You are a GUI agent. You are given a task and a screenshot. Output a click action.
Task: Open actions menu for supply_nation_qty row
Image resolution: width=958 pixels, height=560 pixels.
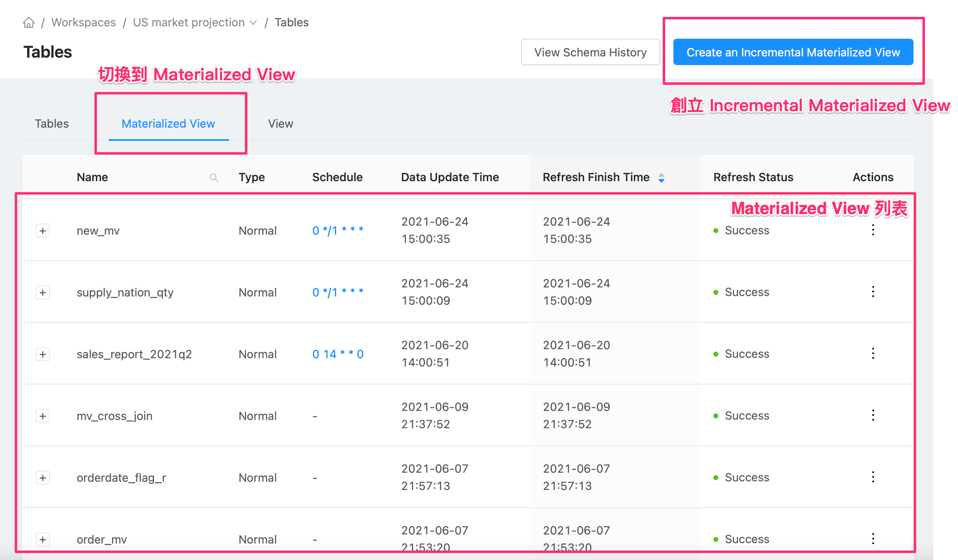tap(873, 292)
